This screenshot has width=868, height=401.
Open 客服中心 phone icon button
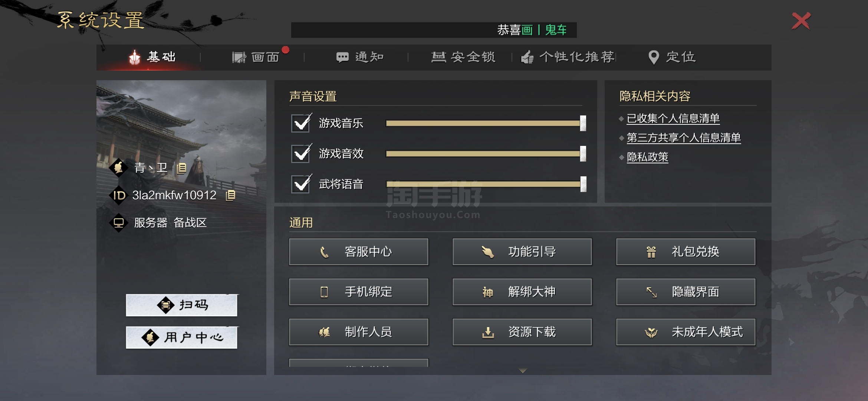(358, 252)
